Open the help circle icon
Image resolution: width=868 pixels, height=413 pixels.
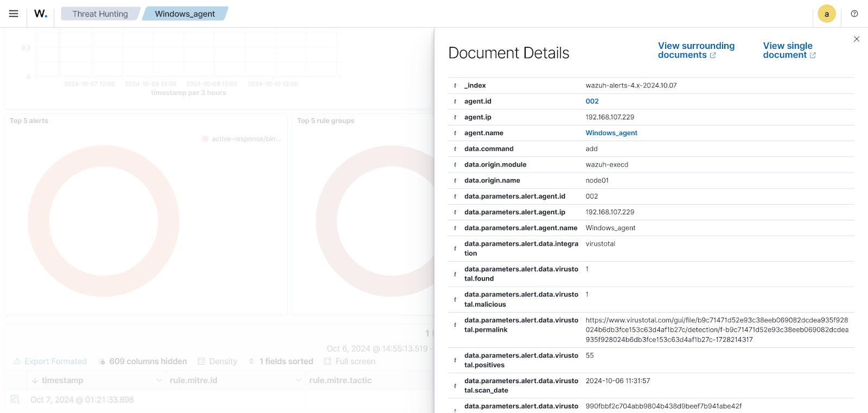coord(854,14)
